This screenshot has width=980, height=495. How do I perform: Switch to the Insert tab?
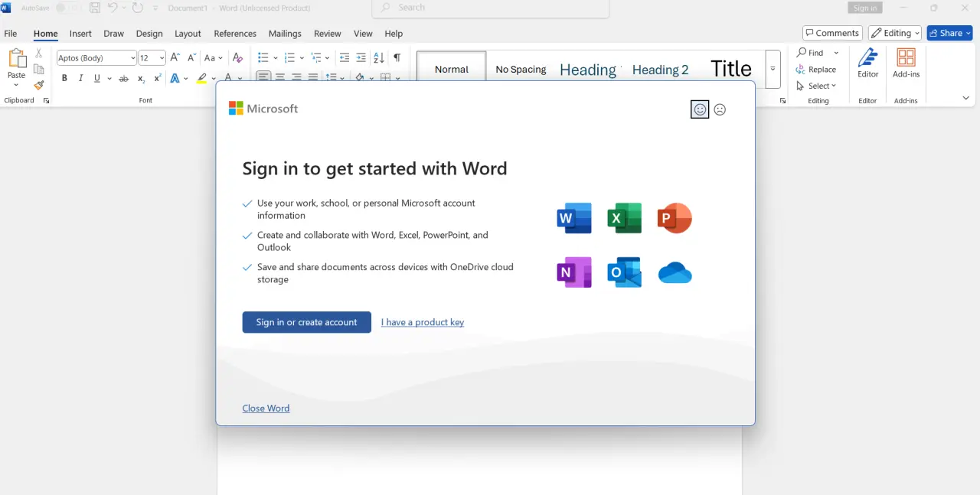coord(80,34)
